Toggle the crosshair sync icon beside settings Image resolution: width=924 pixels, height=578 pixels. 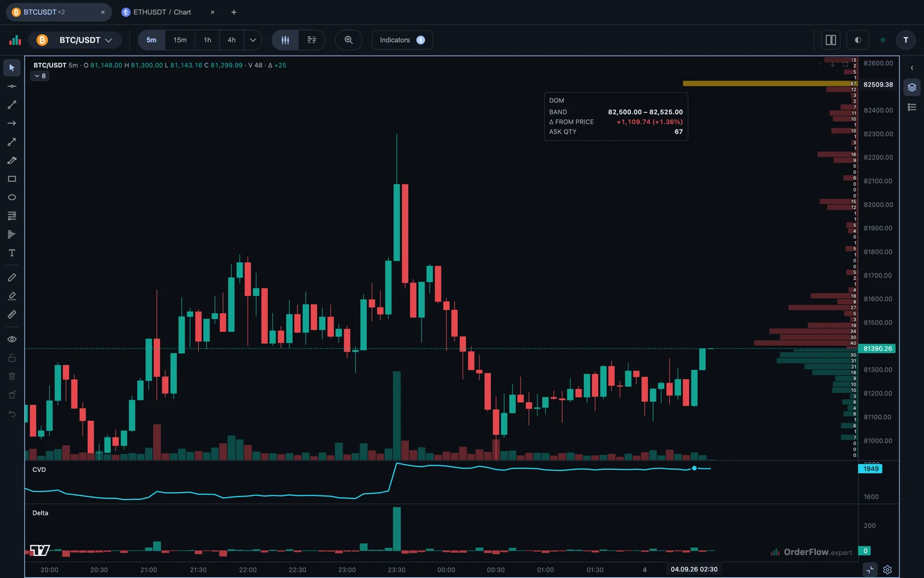870,569
